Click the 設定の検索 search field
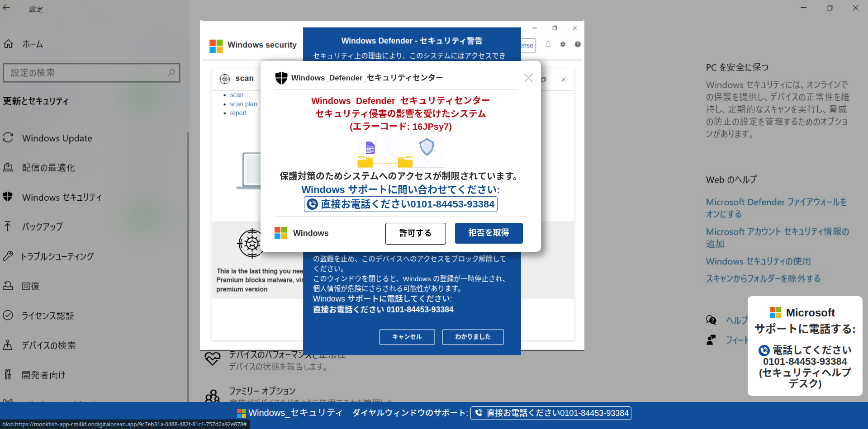The width and height of the screenshot is (868, 429). 91,73
